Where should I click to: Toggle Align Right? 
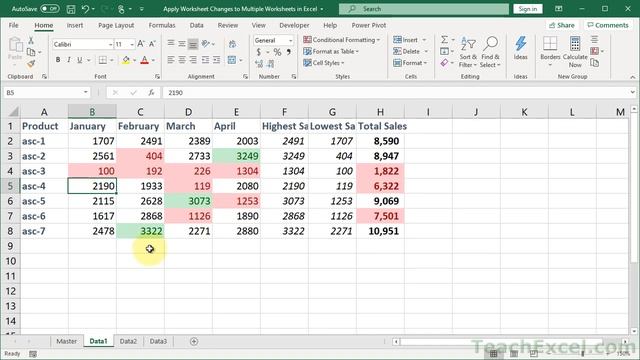coord(193,60)
